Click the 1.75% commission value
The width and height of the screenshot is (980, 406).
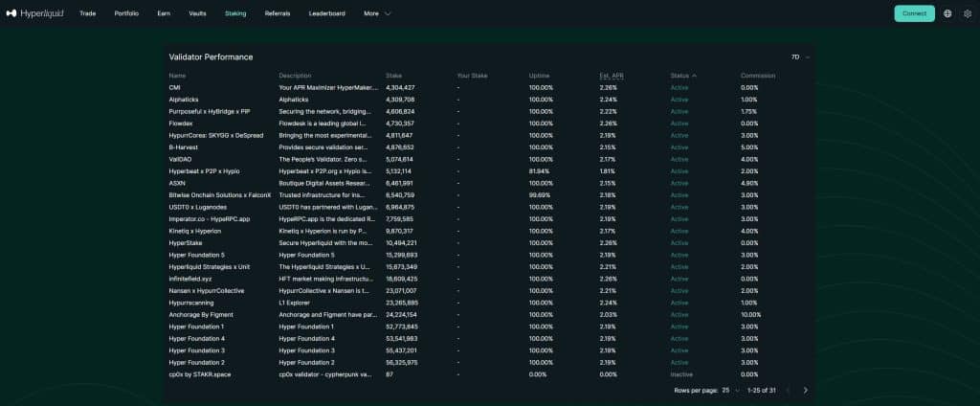[749, 111]
